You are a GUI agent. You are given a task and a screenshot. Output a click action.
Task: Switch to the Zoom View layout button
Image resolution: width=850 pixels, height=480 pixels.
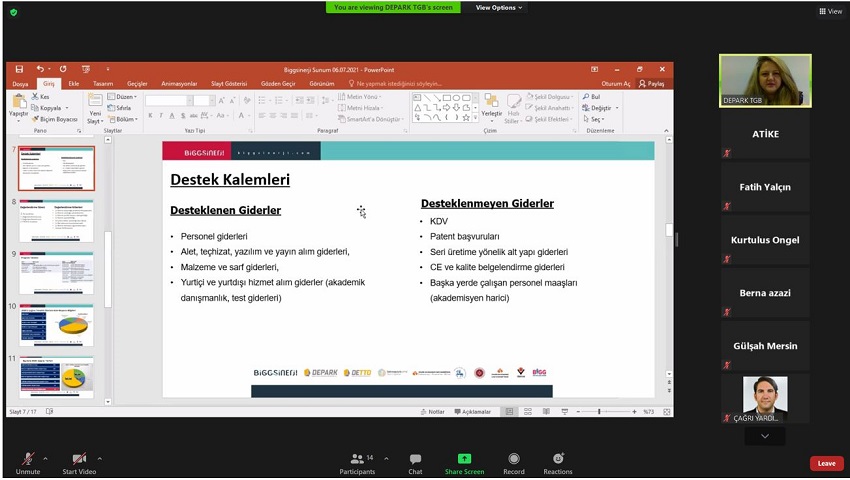pyautogui.click(x=829, y=11)
